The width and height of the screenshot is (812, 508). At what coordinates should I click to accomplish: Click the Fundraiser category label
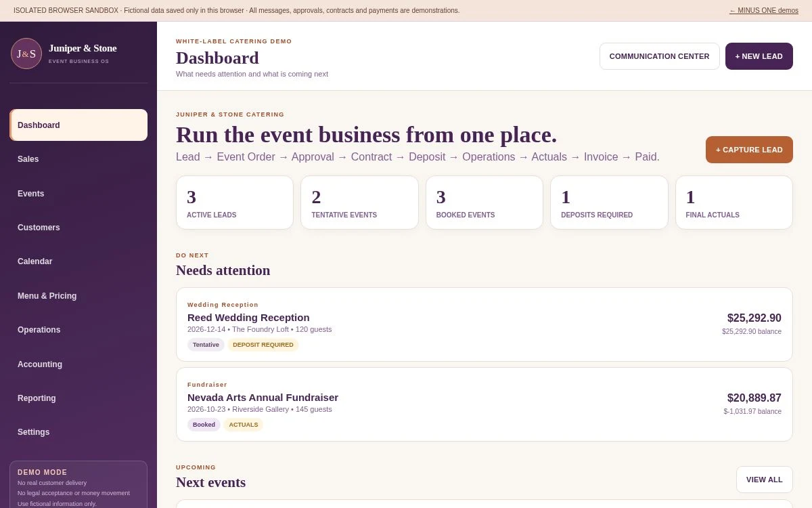[x=207, y=385]
